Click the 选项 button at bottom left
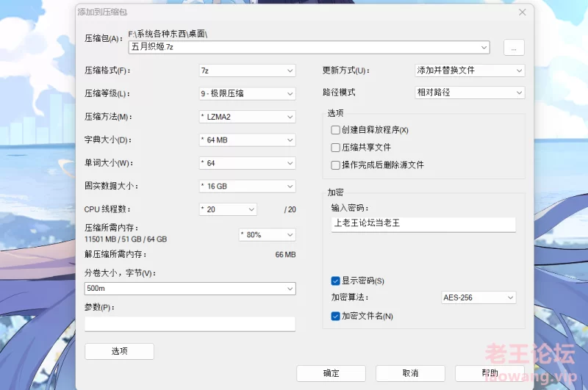588x390 pixels. (119, 351)
